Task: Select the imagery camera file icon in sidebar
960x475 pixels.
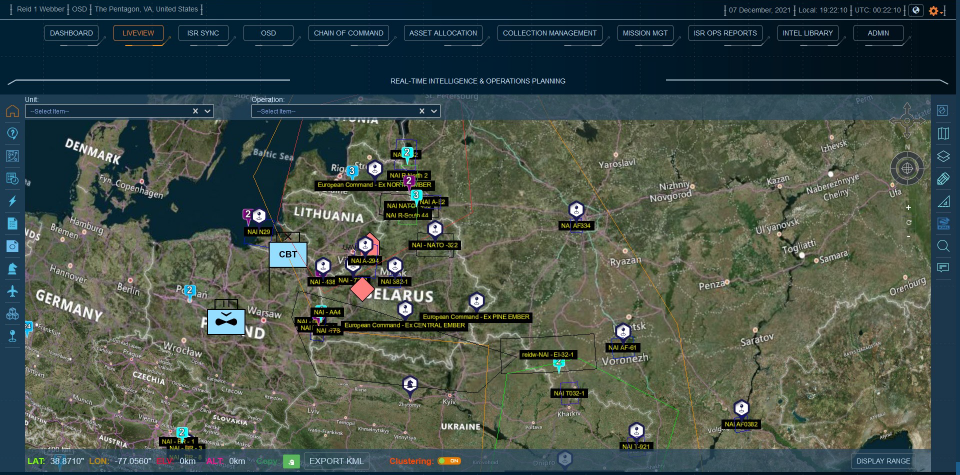Action: click(12, 246)
